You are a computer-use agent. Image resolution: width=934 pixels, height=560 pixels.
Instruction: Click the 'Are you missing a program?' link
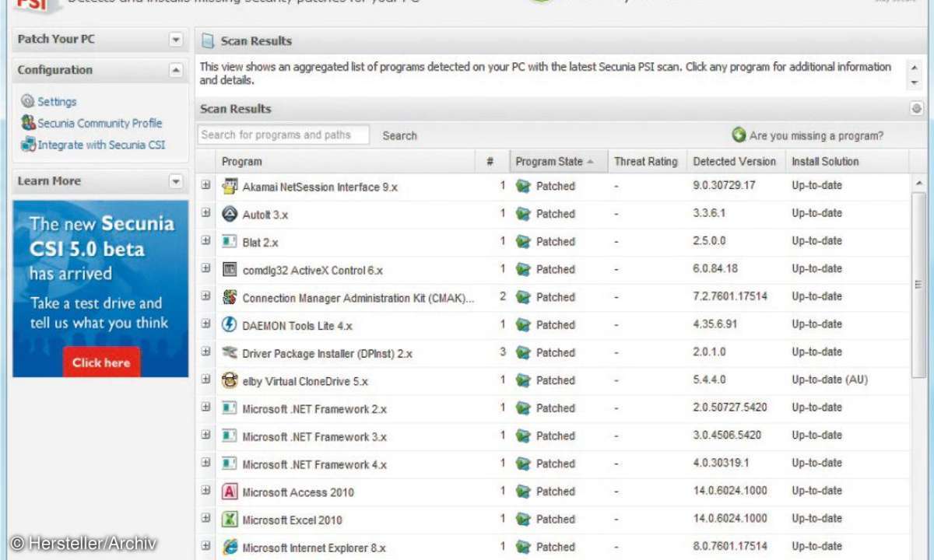click(816, 135)
